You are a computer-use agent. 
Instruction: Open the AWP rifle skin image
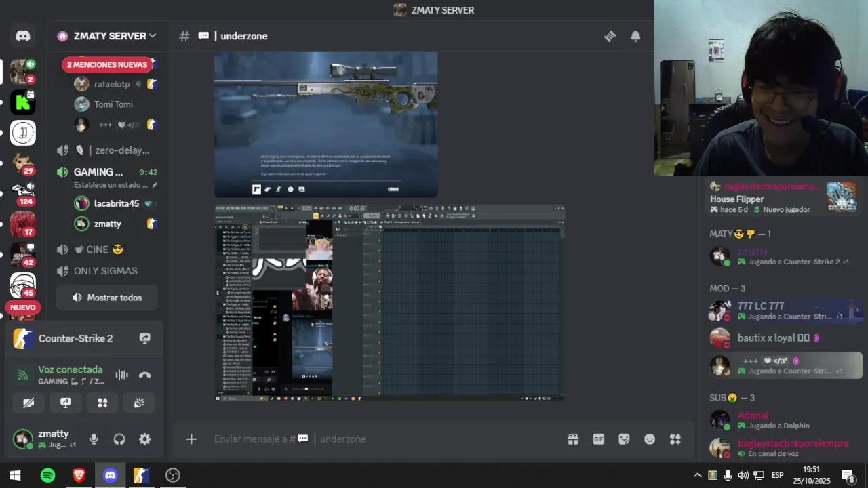326,124
